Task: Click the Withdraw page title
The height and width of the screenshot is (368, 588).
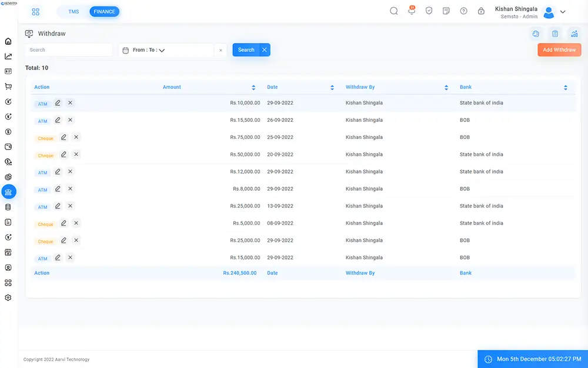Action: (52, 34)
